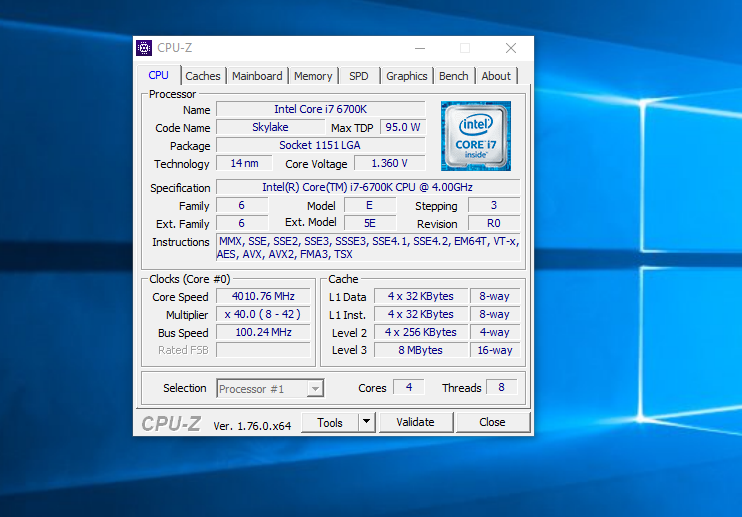Click the Model value E
The image size is (742, 517).
(x=370, y=205)
